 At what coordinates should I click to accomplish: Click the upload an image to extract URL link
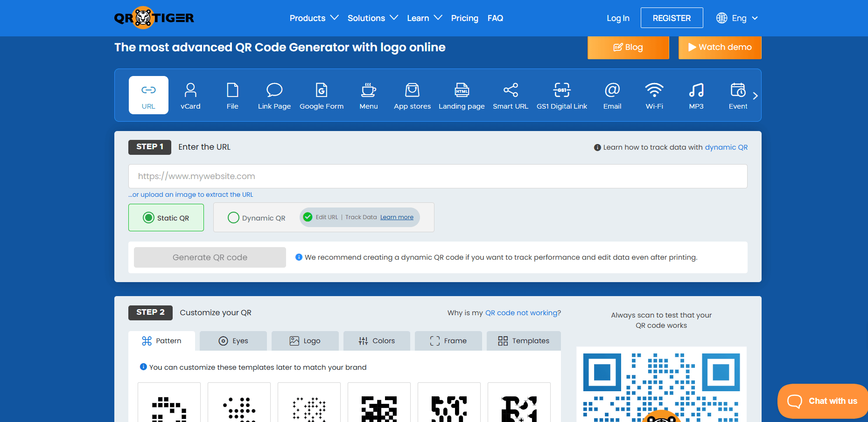[x=191, y=194]
